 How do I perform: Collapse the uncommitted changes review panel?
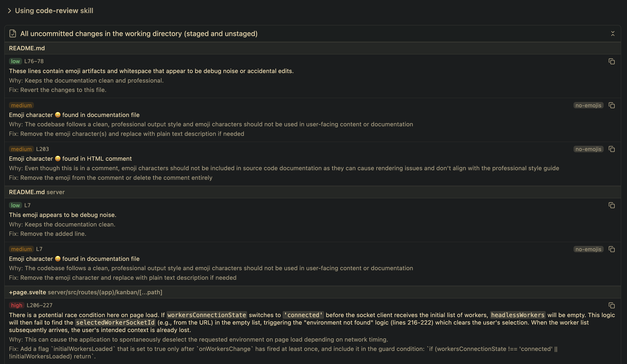point(613,34)
